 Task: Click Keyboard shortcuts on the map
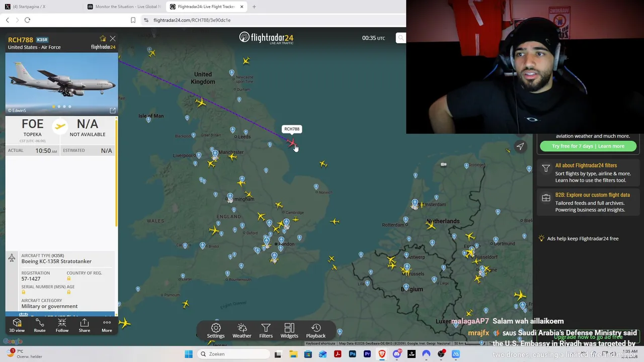point(320,343)
